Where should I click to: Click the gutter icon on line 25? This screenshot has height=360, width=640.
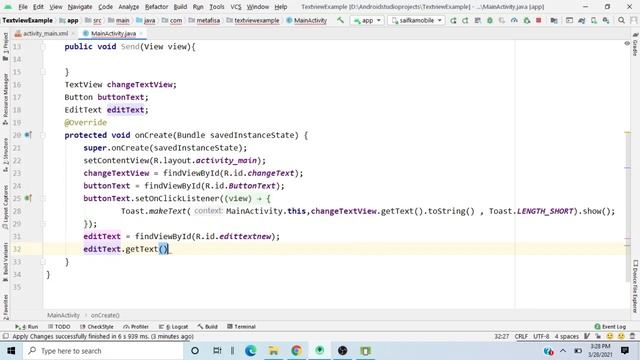click(28, 198)
